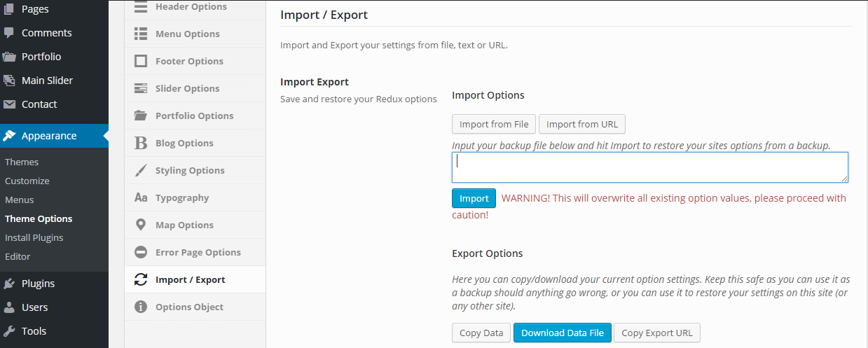Click the Options Object info icon
Image resolution: width=868 pixels, height=348 pixels.
141,307
